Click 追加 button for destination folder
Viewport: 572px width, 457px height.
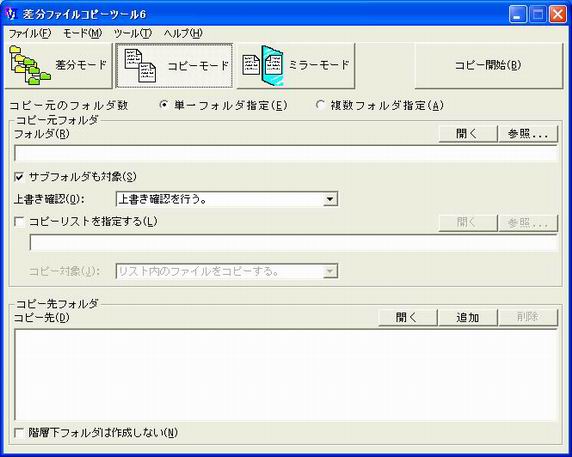(x=468, y=317)
